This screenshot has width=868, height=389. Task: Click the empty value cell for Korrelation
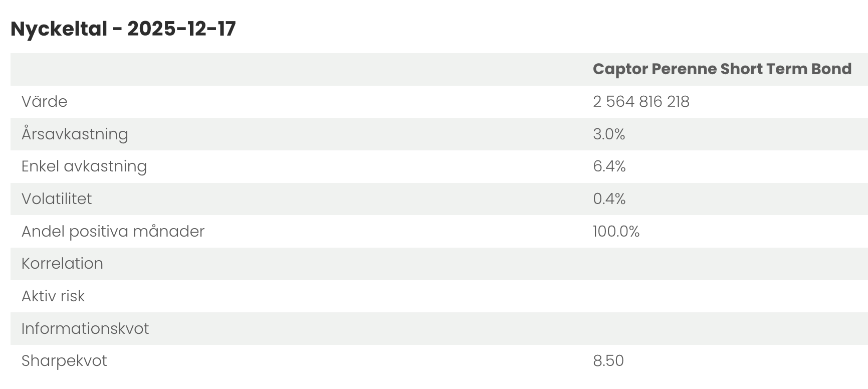click(722, 264)
